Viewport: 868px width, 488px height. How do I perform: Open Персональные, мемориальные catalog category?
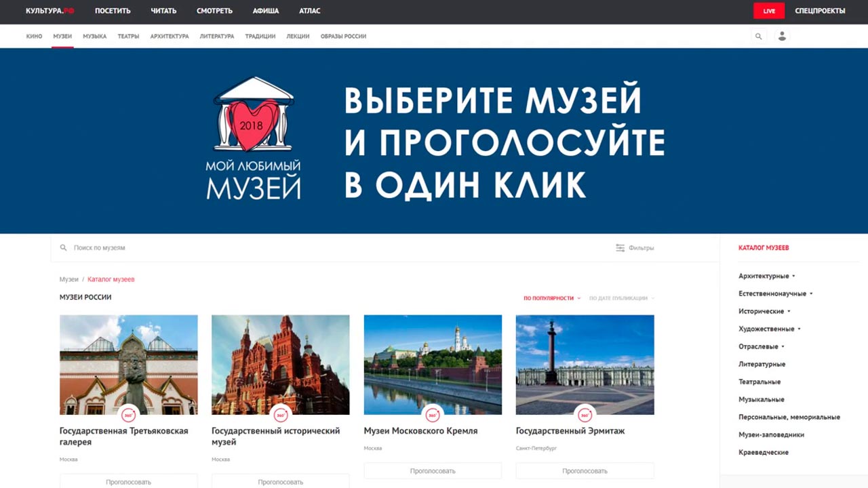pyautogui.click(x=789, y=417)
